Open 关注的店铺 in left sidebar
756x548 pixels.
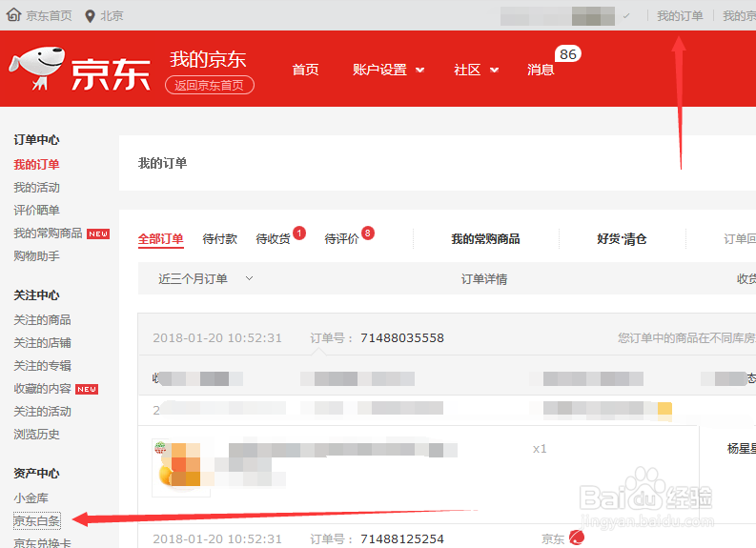pyautogui.click(x=42, y=343)
